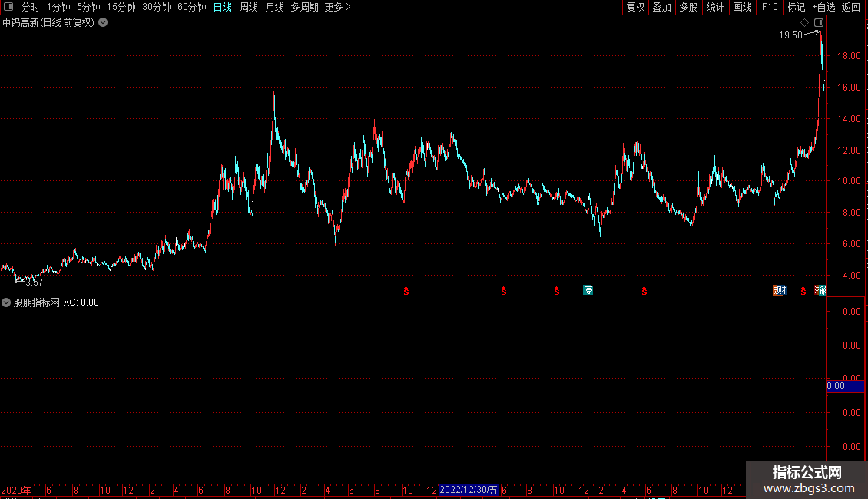Open the 多股 multi-stock view
This screenshot has width=868, height=499.
click(688, 7)
